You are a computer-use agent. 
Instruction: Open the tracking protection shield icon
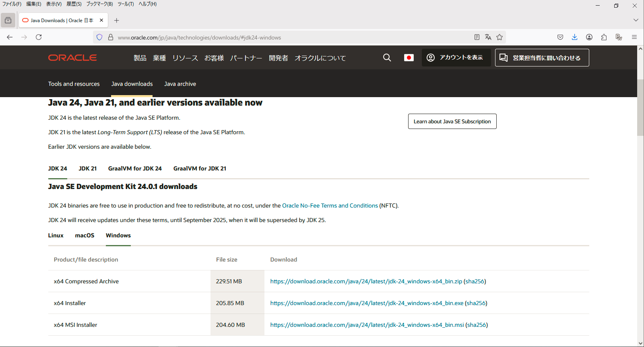coord(99,37)
